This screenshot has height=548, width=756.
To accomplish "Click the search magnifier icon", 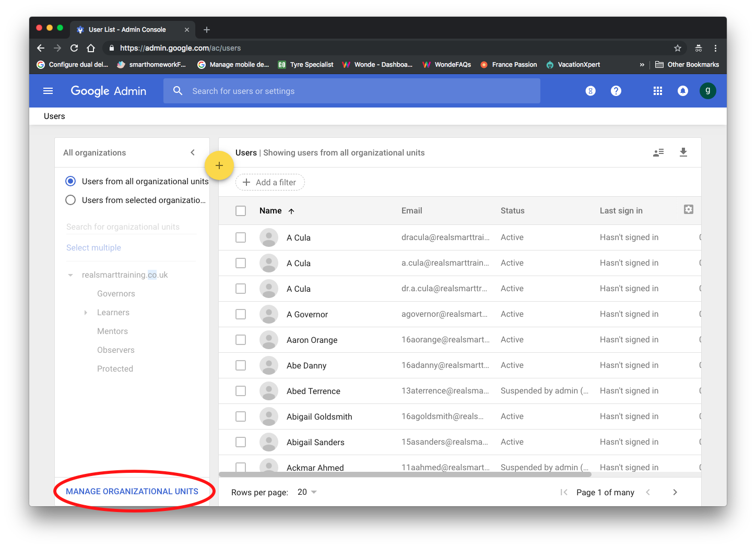I will (x=178, y=90).
